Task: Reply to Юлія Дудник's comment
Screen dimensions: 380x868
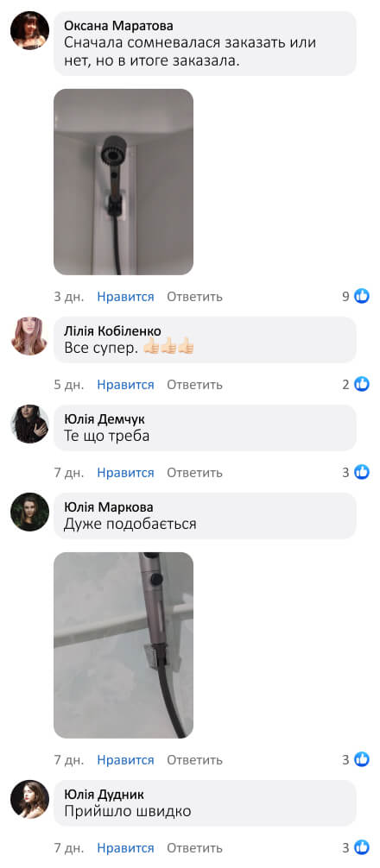Action: tap(195, 848)
